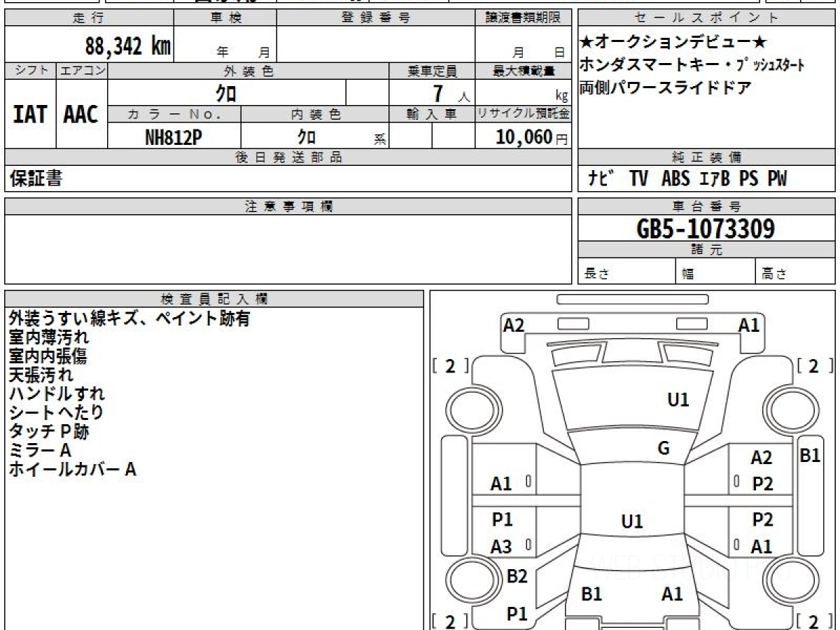Viewport: 840px width, 630px height.
Task: Select the recycle deposit 10,060円
Action: tap(532, 137)
